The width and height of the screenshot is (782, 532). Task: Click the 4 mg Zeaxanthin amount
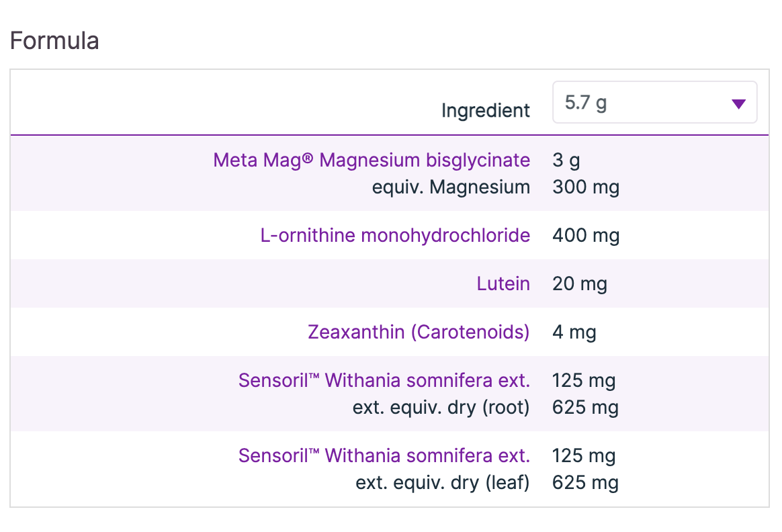[574, 332]
